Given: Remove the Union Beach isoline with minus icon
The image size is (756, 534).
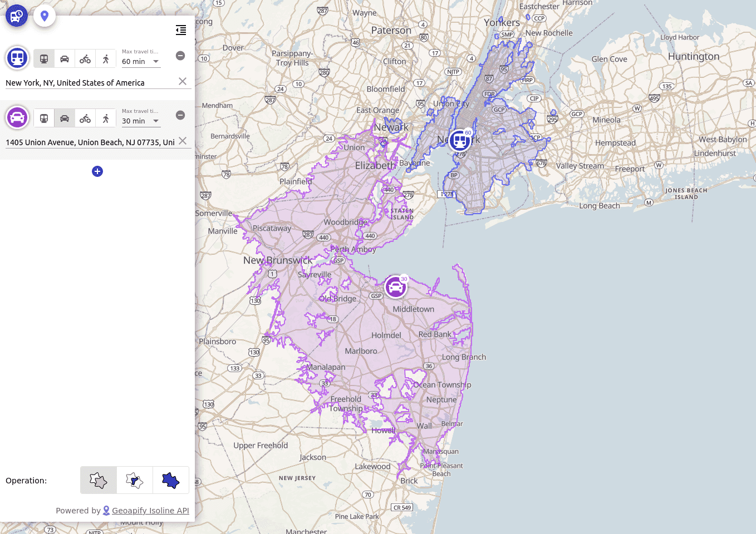Looking at the screenshot, I should coord(180,115).
